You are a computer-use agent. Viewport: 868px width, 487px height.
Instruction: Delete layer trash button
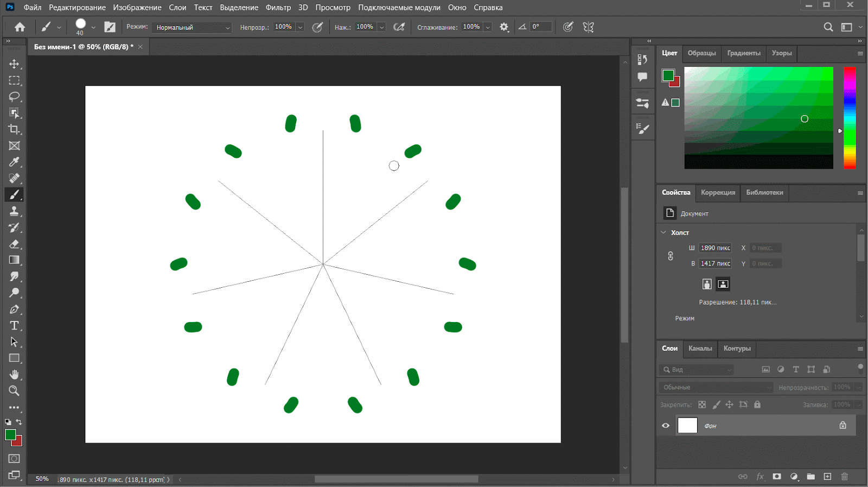[845, 477]
